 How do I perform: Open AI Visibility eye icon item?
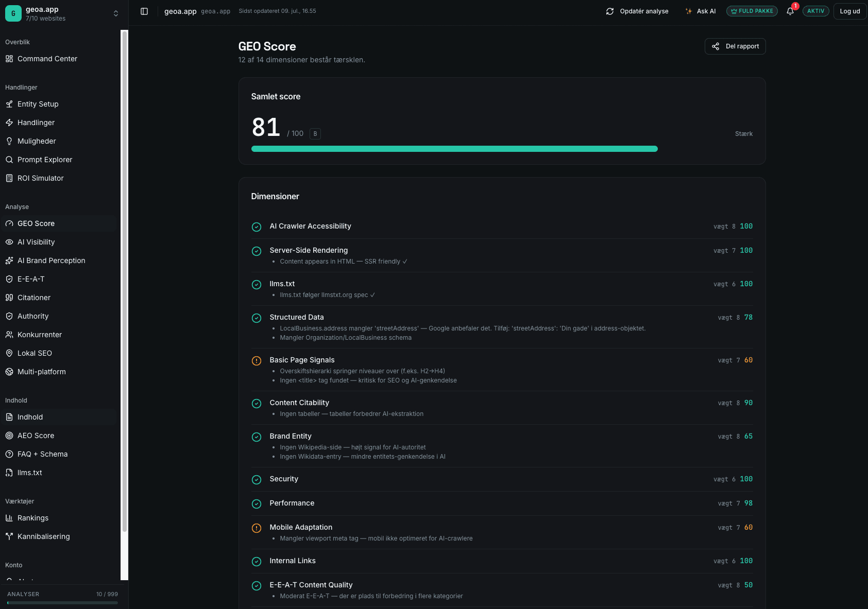click(9, 242)
